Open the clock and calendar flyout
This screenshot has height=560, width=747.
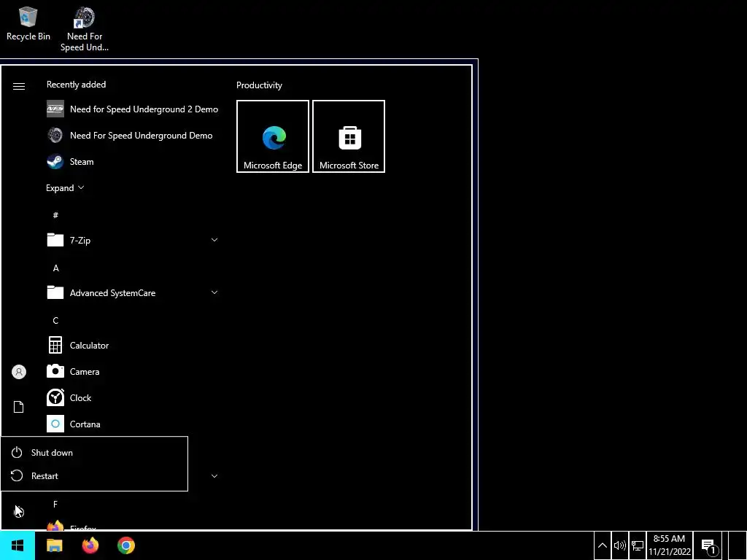(670, 545)
